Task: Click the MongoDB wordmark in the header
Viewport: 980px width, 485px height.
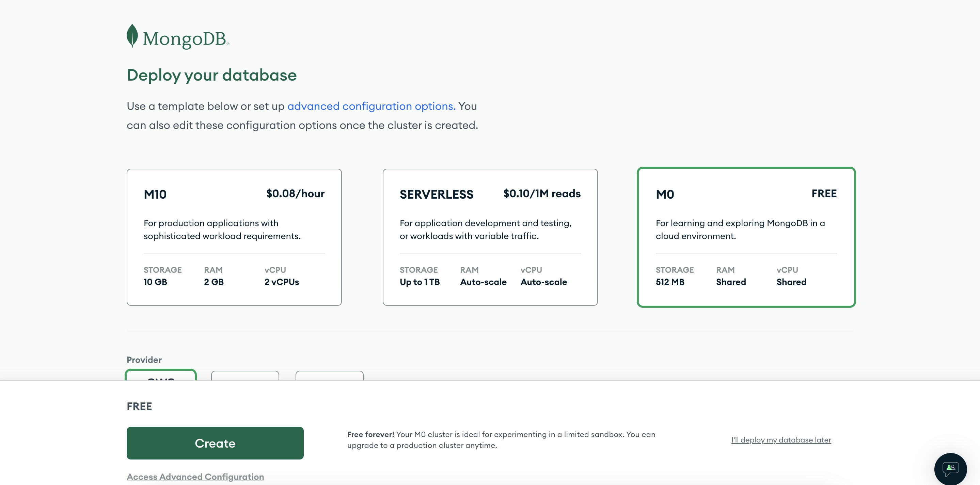Action: pos(185,39)
